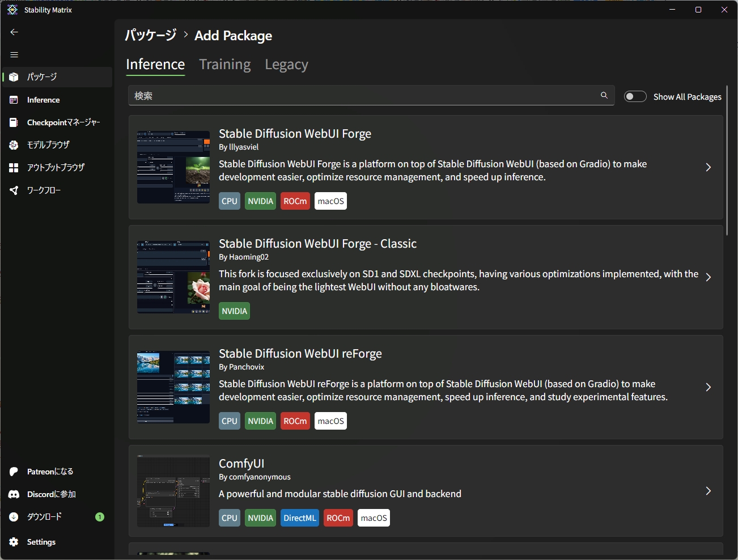Open Forge - Classic details chevron
This screenshot has height=560, width=738.
[709, 277]
